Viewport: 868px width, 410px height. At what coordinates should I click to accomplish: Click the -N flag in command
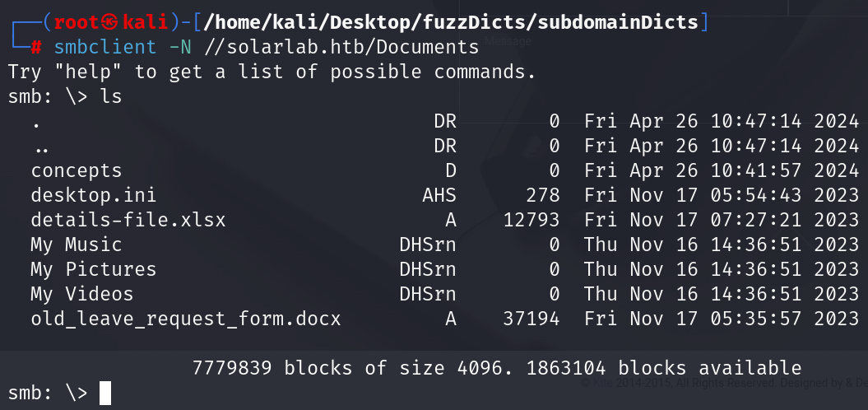click(x=180, y=47)
